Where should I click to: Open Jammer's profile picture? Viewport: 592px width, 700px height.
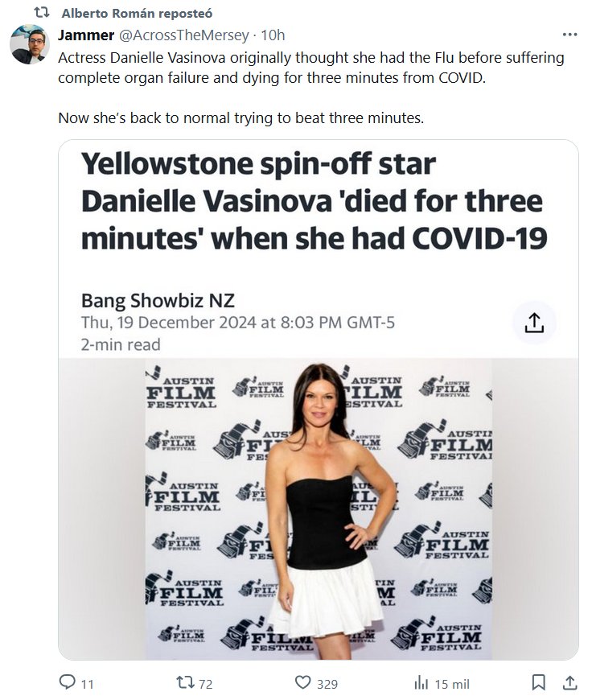(x=30, y=44)
